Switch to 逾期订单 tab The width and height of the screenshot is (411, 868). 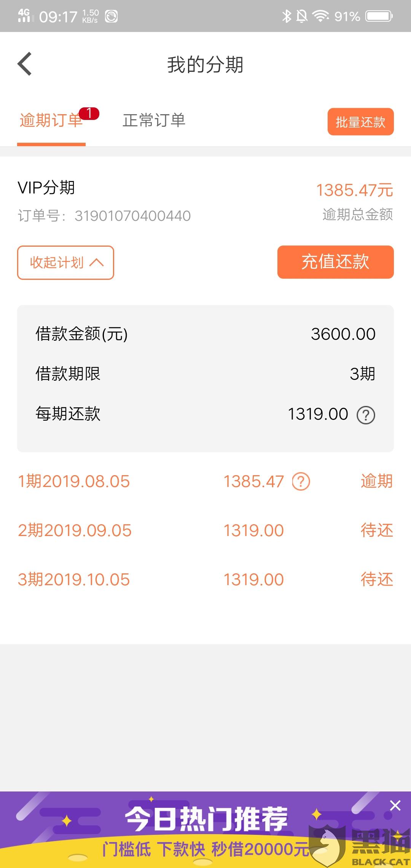(51, 120)
